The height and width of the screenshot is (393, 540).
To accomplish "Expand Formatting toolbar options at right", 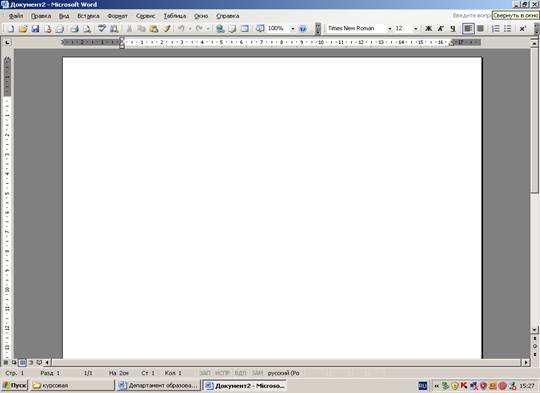I will [x=537, y=29].
